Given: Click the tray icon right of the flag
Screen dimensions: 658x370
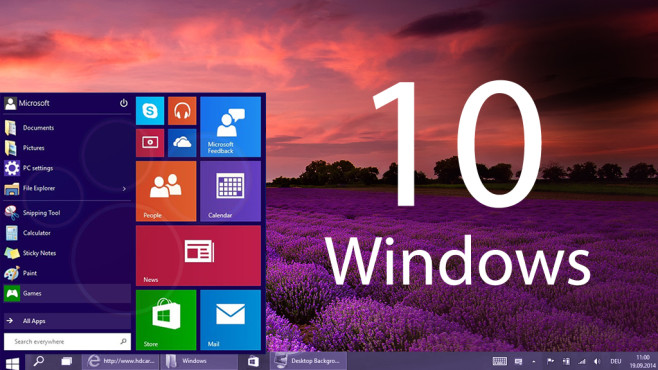Looking at the screenshot, I should tap(566, 361).
